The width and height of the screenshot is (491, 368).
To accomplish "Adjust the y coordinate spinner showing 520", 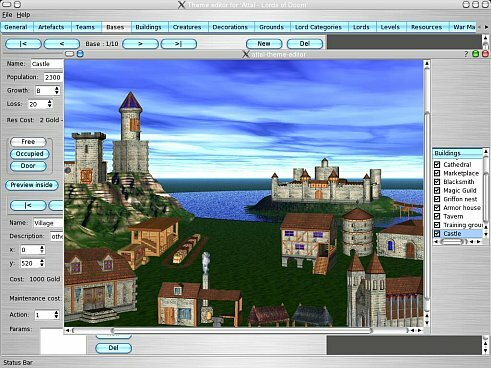I will coord(42,263).
